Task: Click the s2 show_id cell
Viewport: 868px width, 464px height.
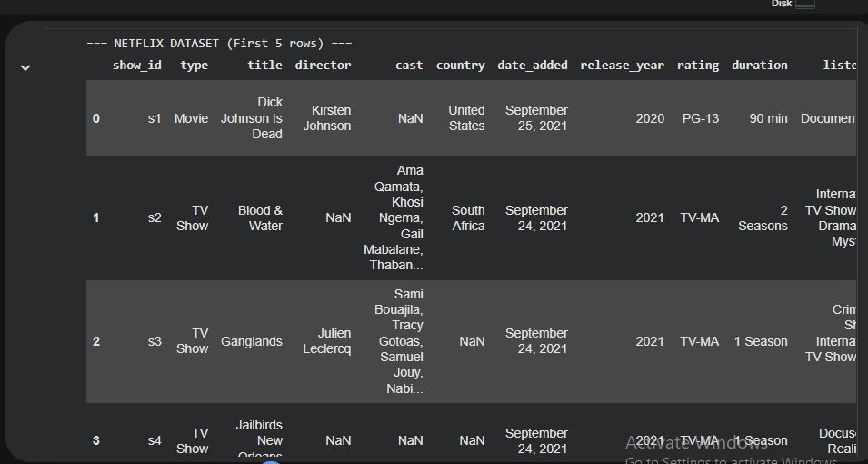Action: click(x=155, y=217)
